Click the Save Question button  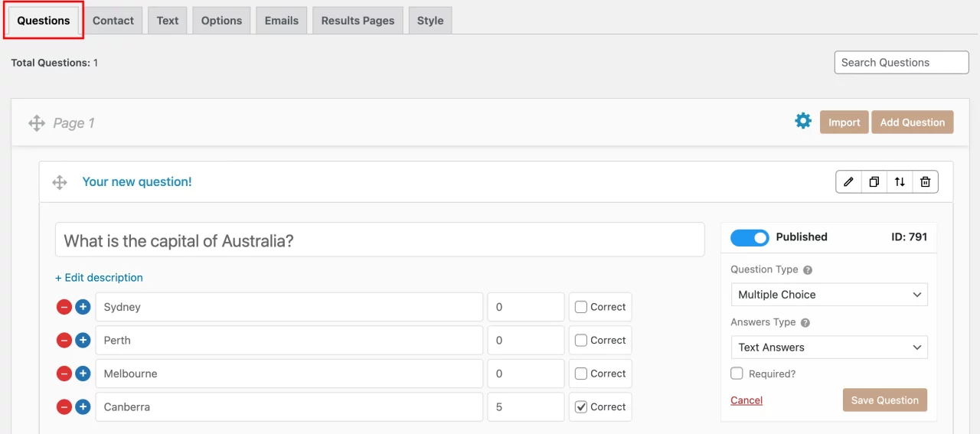[885, 400]
